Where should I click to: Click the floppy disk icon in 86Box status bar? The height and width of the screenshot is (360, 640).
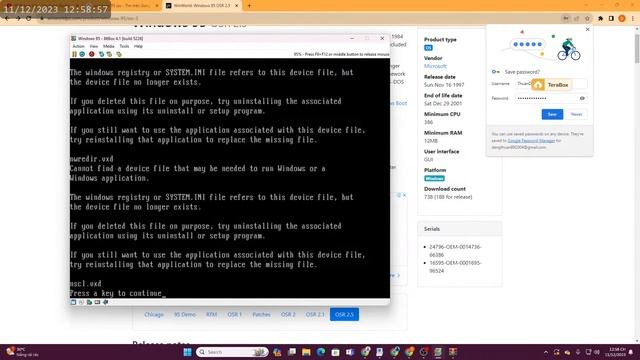(x=73, y=302)
